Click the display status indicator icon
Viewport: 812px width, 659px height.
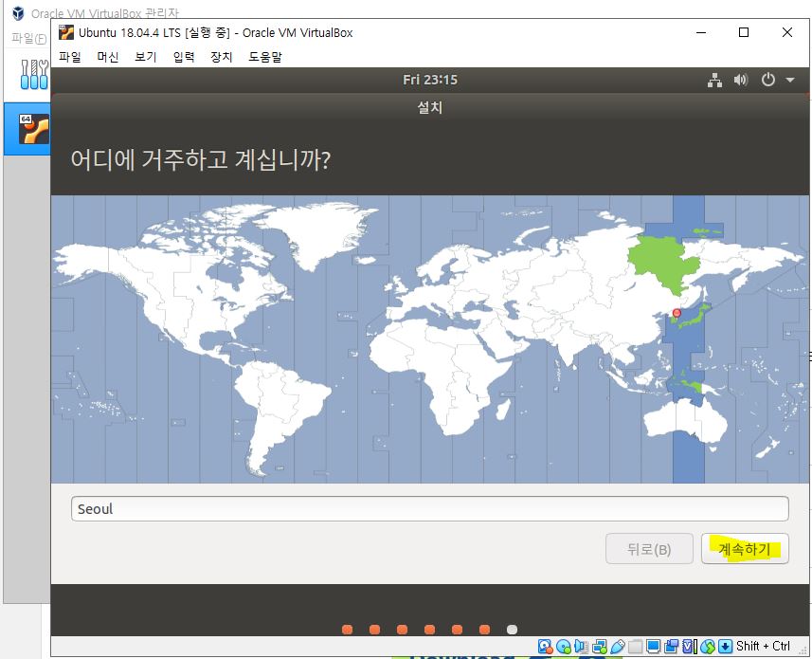(654, 646)
